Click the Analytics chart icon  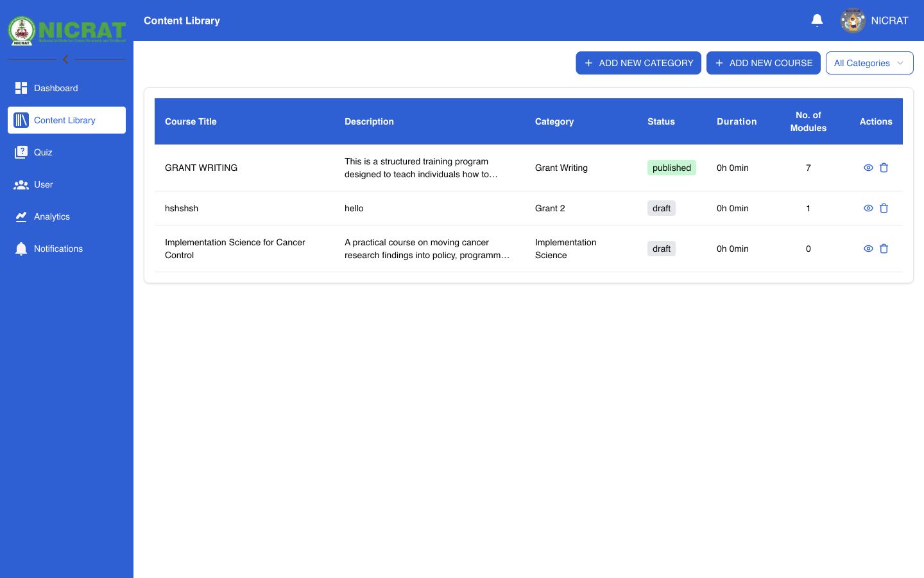(21, 216)
